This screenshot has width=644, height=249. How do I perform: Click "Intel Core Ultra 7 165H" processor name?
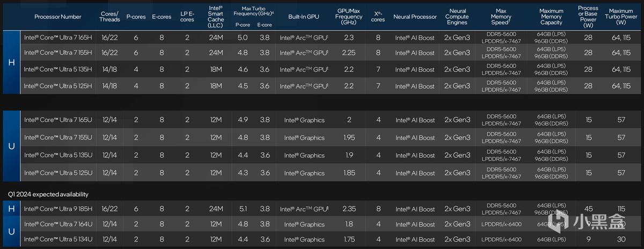point(58,39)
